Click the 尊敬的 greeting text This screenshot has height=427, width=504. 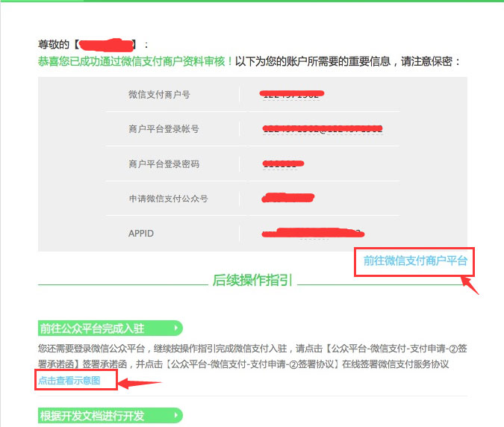(x=53, y=44)
